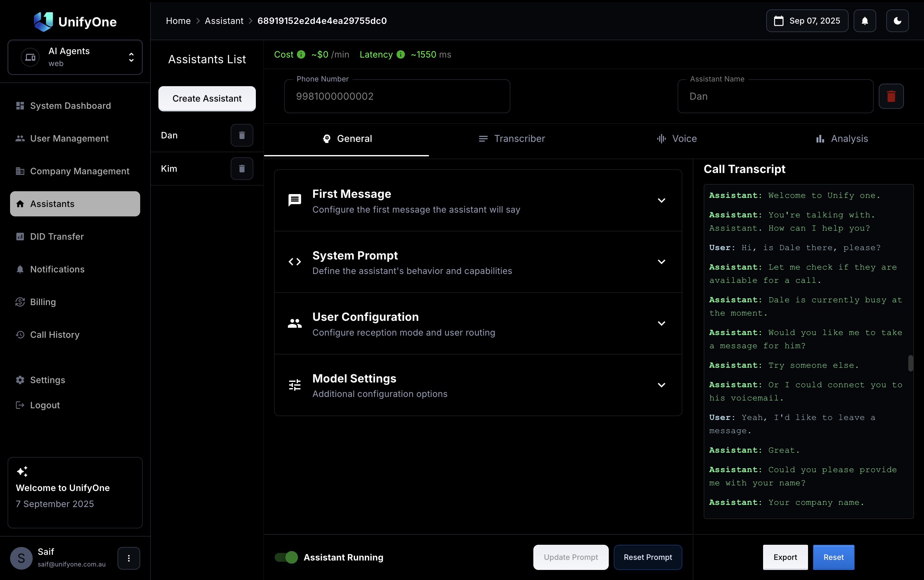The image size is (924, 580).
Task: Expand the Model Settings section chevron
Action: (x=661, y=385)
